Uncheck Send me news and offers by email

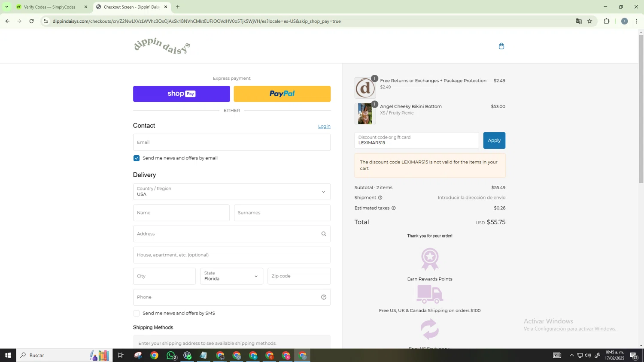coord(137,158)
